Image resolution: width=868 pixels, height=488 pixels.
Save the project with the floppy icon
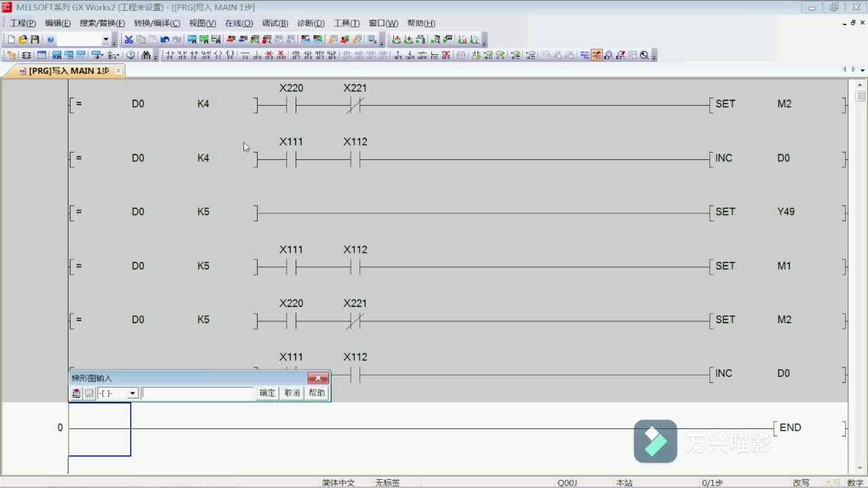pyautogui.click(x=35, y=40)
